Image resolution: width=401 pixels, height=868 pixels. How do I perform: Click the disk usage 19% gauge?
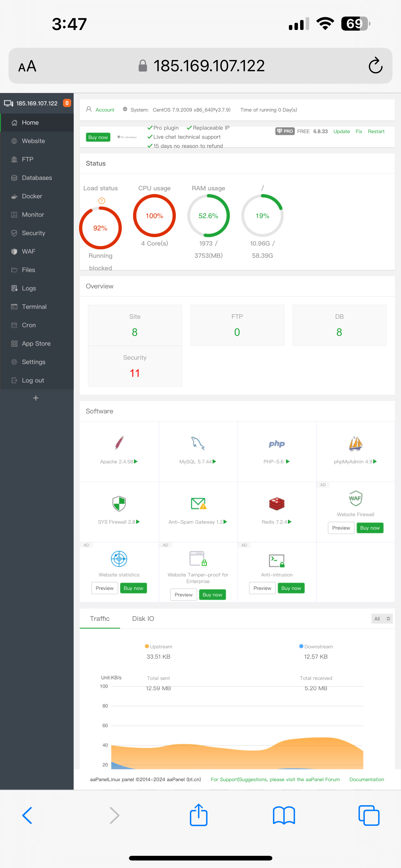tap(263, 216)
